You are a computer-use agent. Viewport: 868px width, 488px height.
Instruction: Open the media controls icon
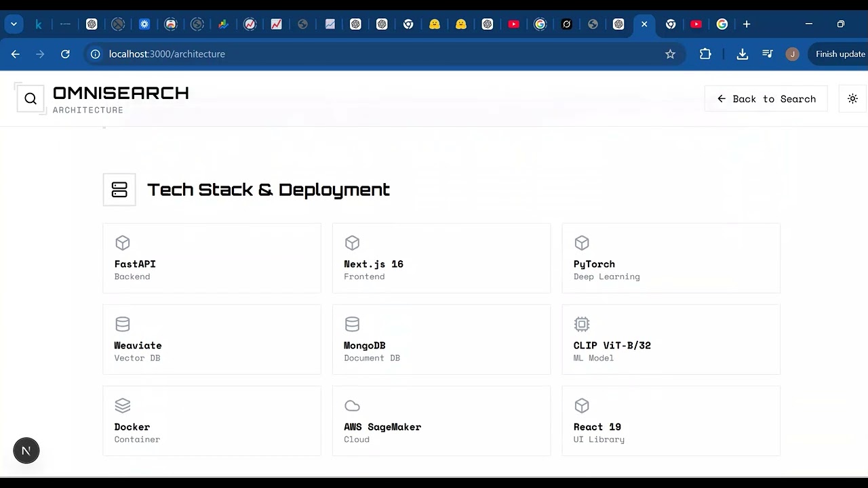768,54
